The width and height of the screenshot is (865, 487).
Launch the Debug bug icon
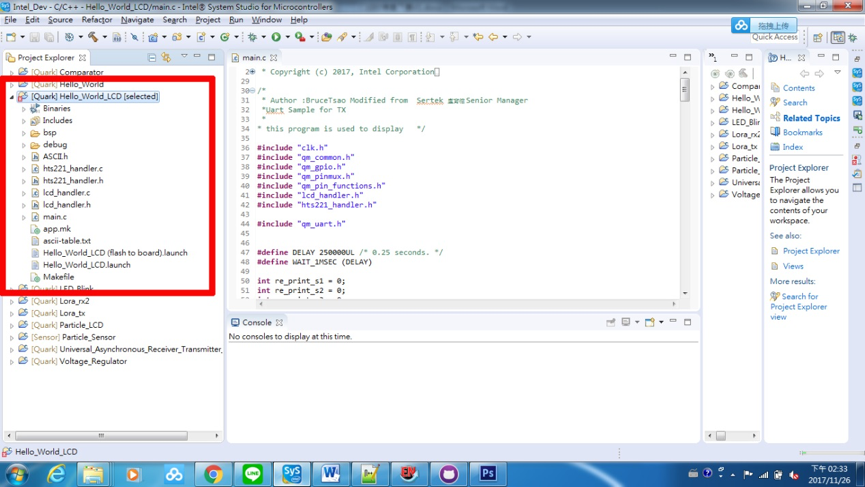pyautogui.click(x=252, y=37)
